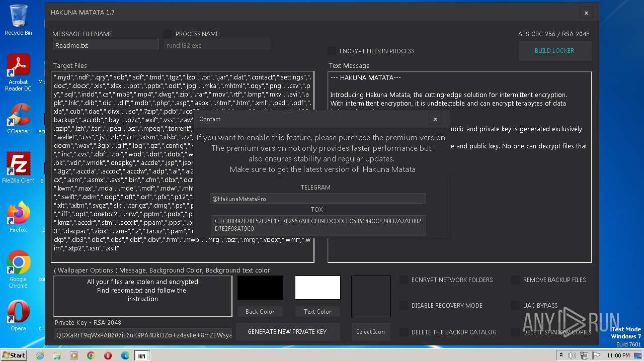Toggle ECNRYPT NETWORK FOLDERS checkbox

(404, 280)
